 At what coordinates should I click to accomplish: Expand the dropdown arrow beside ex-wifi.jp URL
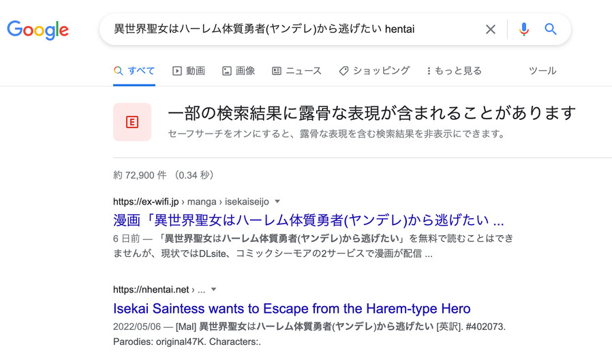277,202
